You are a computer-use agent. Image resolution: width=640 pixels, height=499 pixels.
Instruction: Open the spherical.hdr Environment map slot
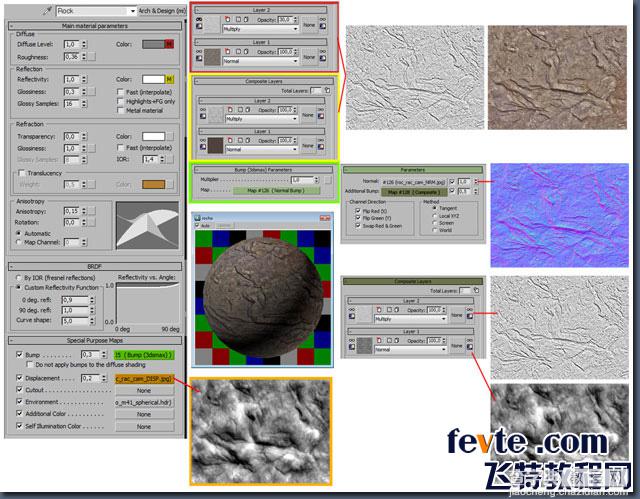click(x=144, y=402)
